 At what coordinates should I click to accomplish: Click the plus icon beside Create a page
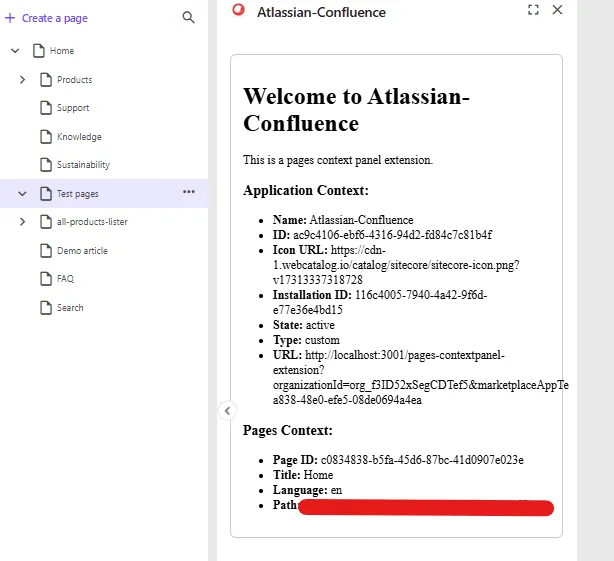tap(10, 18)
